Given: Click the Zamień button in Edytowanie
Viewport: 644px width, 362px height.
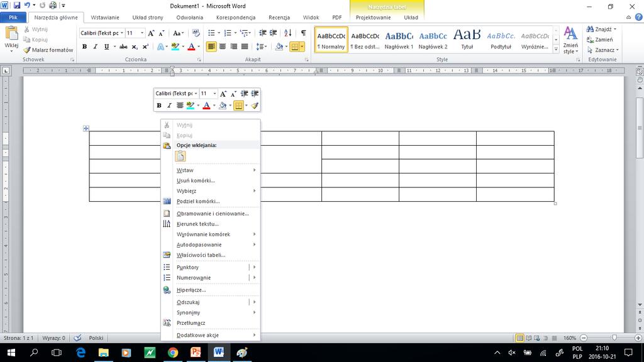Looking at the screenshot, I should pos(599,40).
